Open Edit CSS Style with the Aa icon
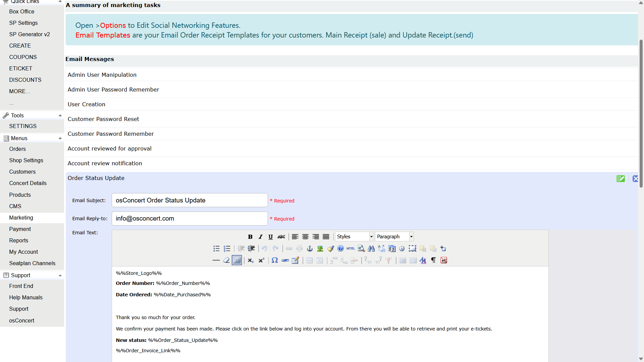 pos(423,260)
